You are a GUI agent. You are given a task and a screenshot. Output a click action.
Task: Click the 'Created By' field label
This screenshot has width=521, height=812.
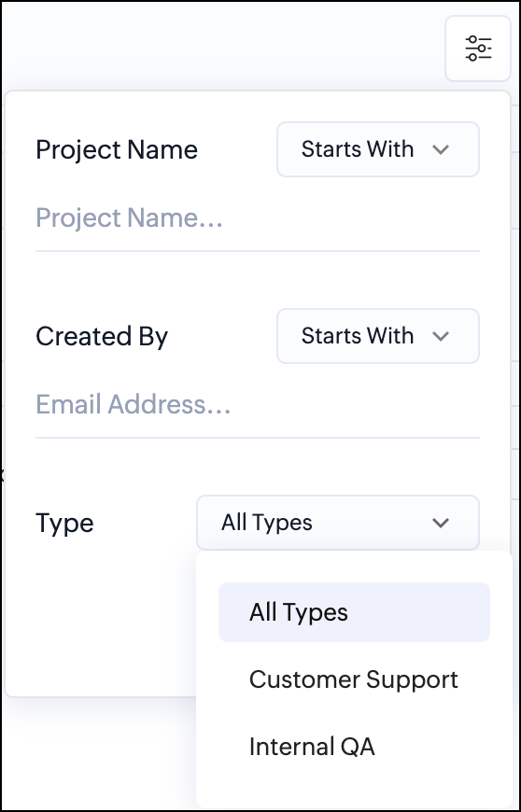(102, 337)
